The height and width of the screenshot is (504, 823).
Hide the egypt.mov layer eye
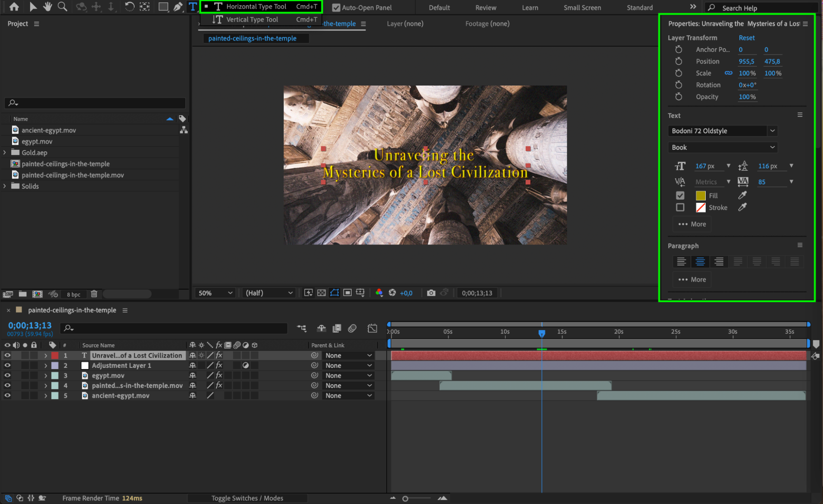[7, 375]
